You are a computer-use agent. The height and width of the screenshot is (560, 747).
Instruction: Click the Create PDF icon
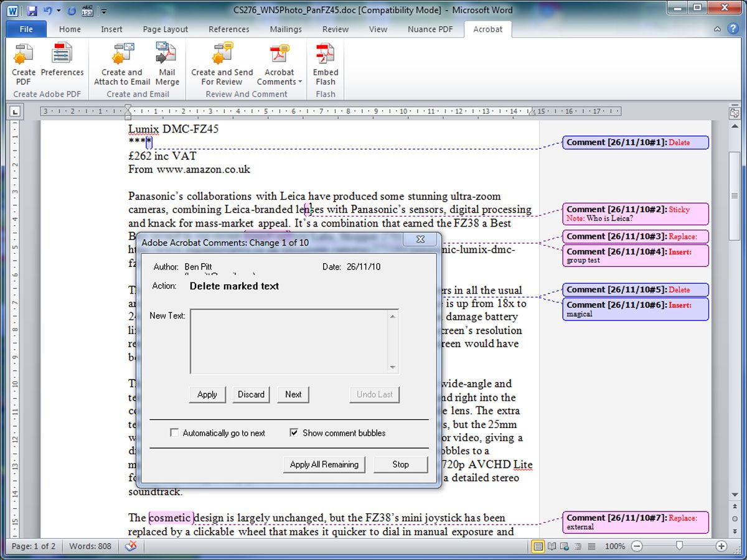tap(23, 64)
